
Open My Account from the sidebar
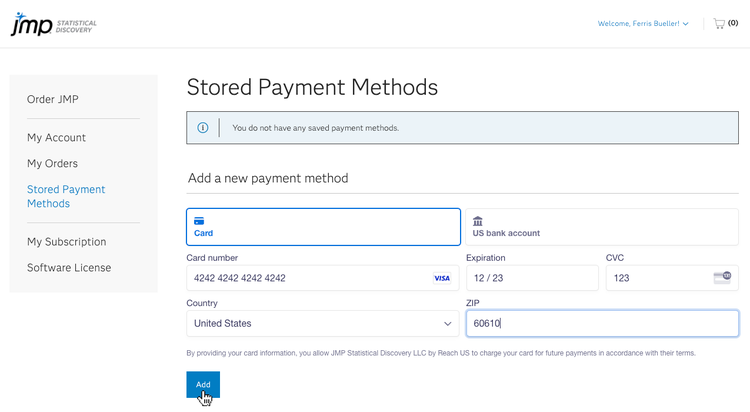(x=57, y=138)
